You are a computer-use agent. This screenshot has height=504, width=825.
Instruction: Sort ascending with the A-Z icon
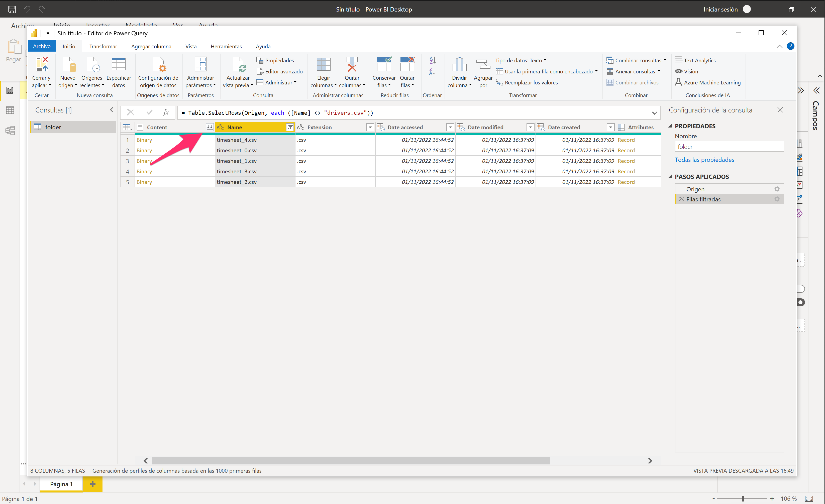[x=433, y=60]
